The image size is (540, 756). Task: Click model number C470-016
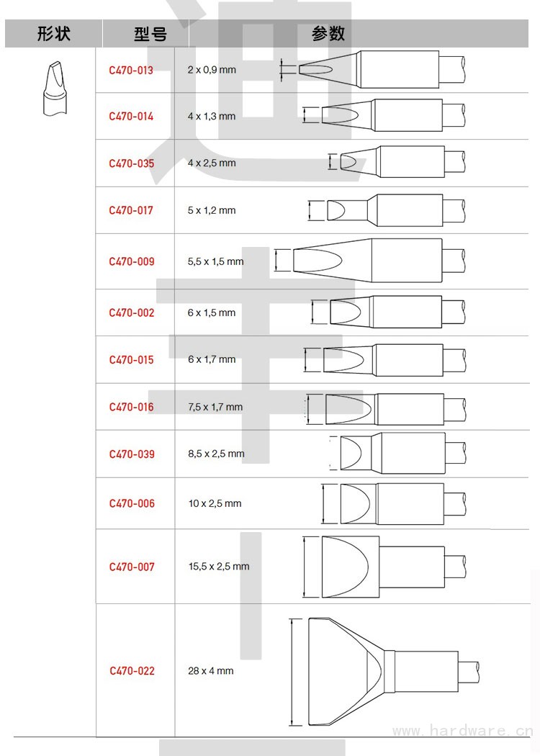pos(132,407)
